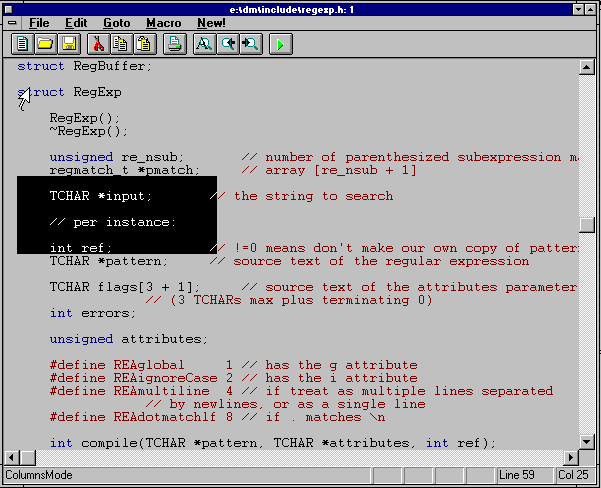Find next with right-arrow search icon
This screenshot has height=488, width=601.
point(251,44)
